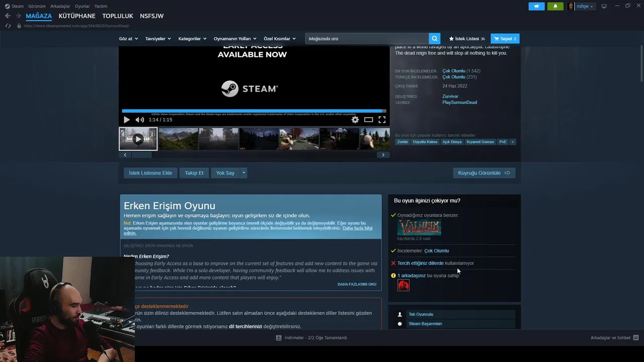Open the Yardım menu

101,6
